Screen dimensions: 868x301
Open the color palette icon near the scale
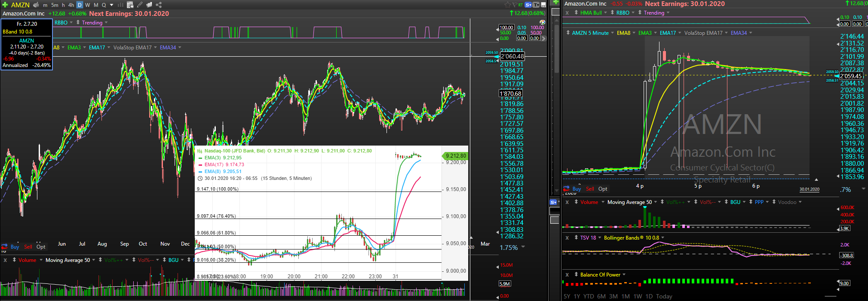[x=542, y=22]
